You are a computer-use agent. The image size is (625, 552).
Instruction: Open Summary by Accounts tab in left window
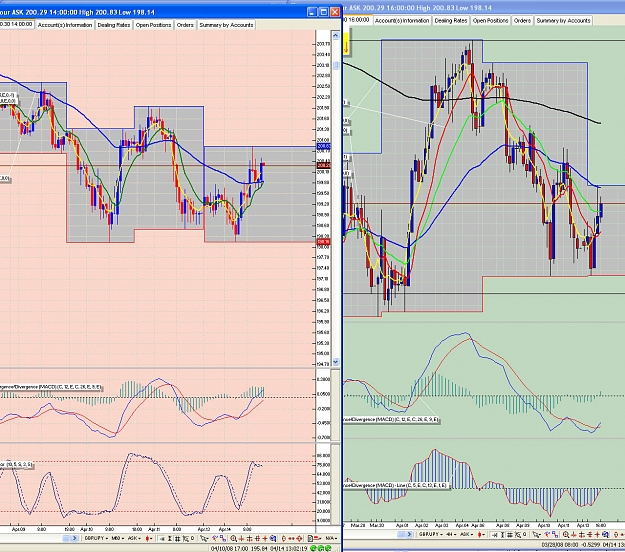(226, 25)
